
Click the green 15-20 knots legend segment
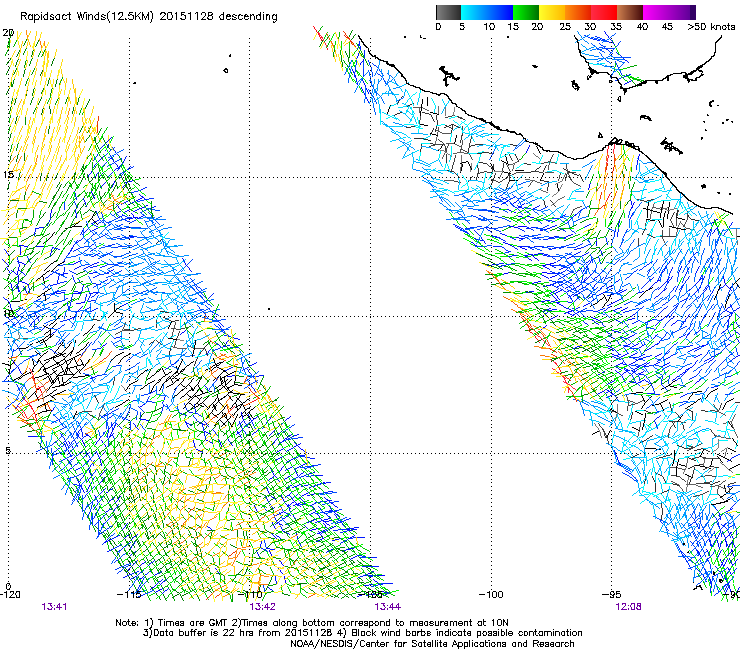[526, 12]
